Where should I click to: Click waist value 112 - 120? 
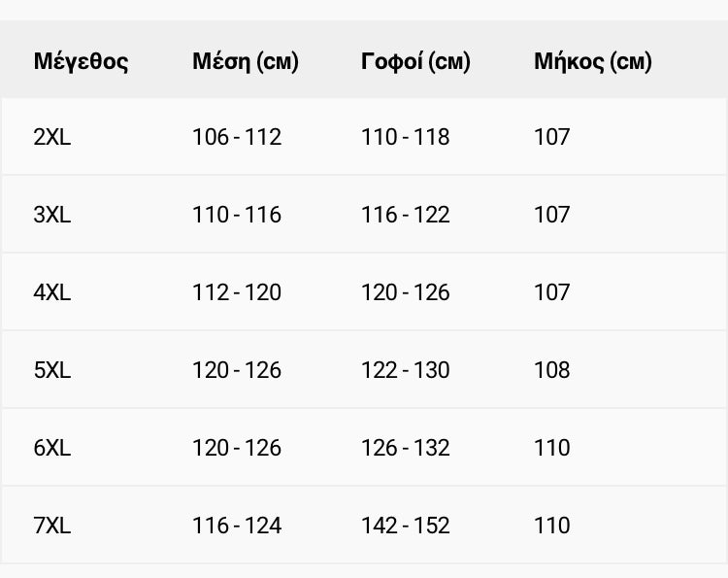click(x=237, y=292)
